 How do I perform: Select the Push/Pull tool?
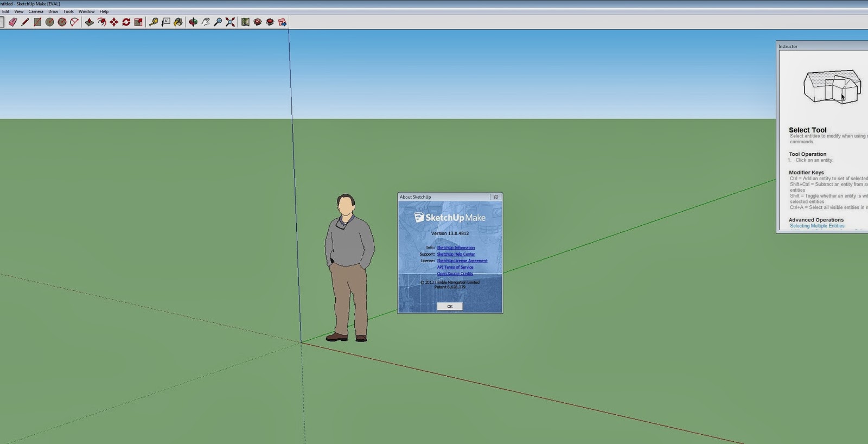click(x=90, y=22)
